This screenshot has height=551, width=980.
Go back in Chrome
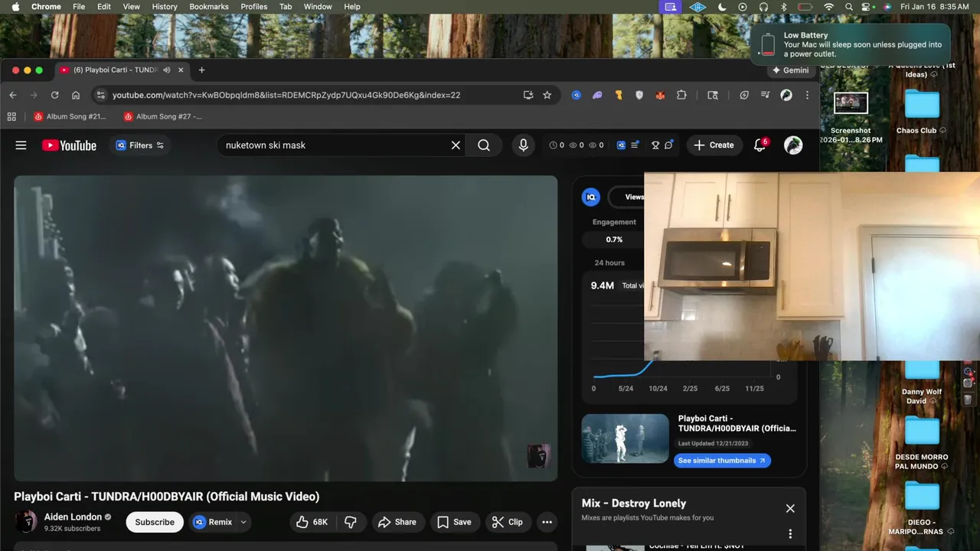tap(13, 95)
